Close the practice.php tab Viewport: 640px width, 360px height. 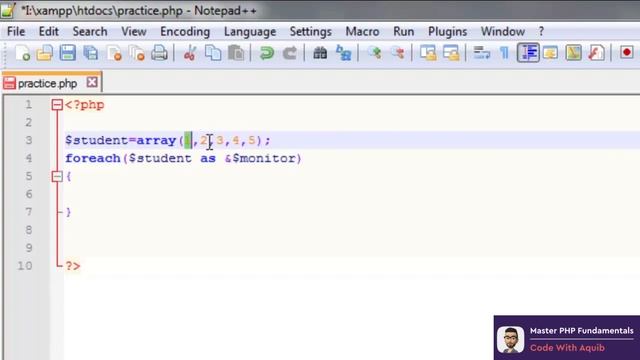92,82
